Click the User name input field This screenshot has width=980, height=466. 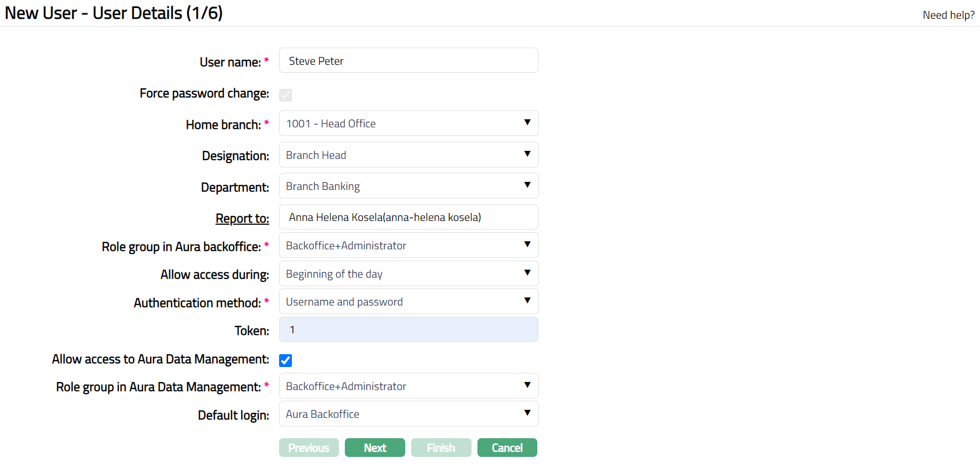pos(408,60)
